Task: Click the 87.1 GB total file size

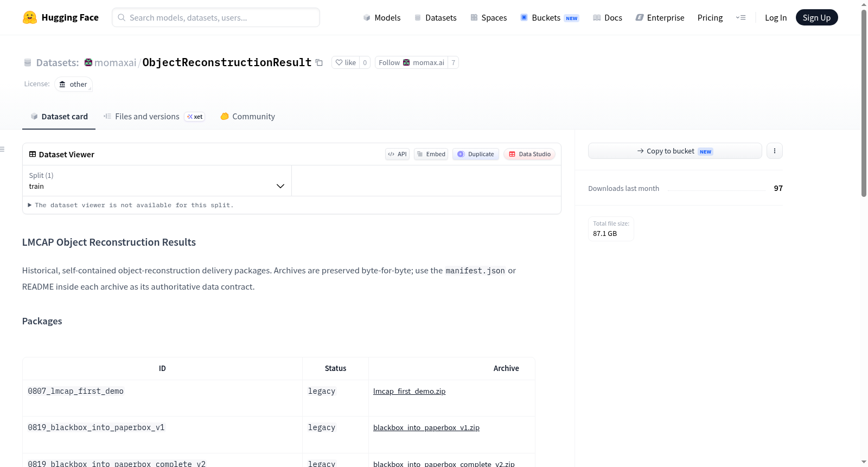Action: pyautogui.click(x=605, y=234)
